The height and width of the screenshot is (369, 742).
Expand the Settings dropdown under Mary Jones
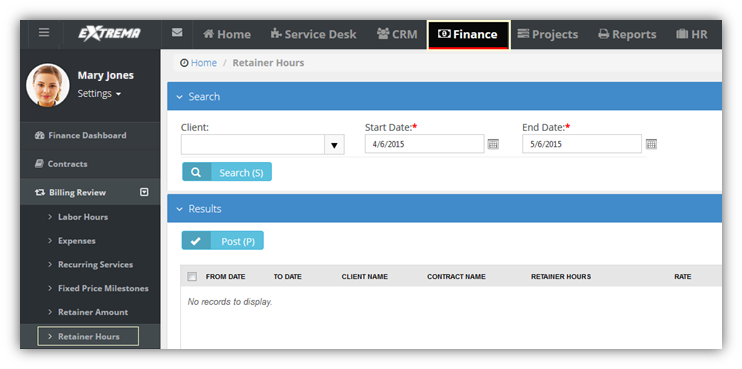coord(99,94)
